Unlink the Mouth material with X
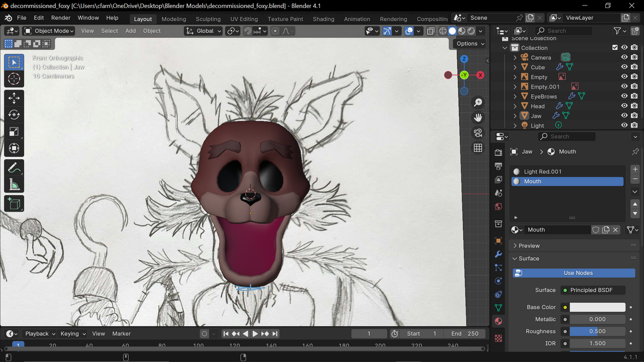 pyautogui.click(x=615, y=230)
